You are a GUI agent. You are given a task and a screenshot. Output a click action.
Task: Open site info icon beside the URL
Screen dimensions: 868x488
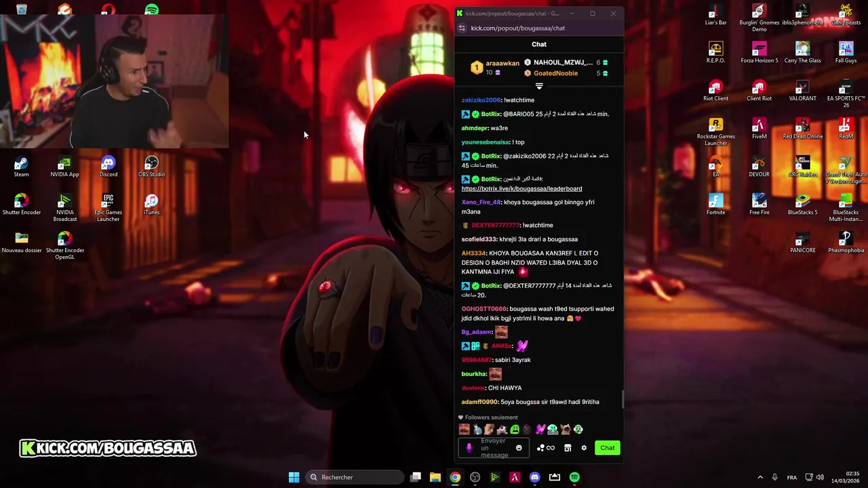462,28
